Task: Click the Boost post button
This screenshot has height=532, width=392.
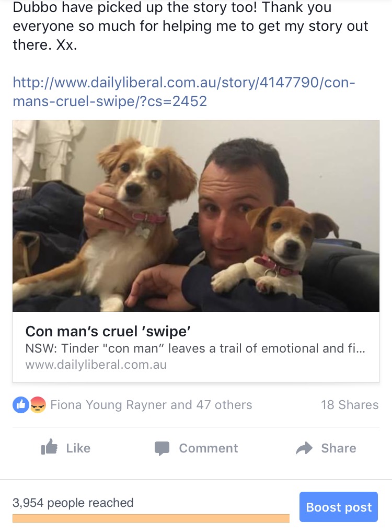Action: [338, 507]
